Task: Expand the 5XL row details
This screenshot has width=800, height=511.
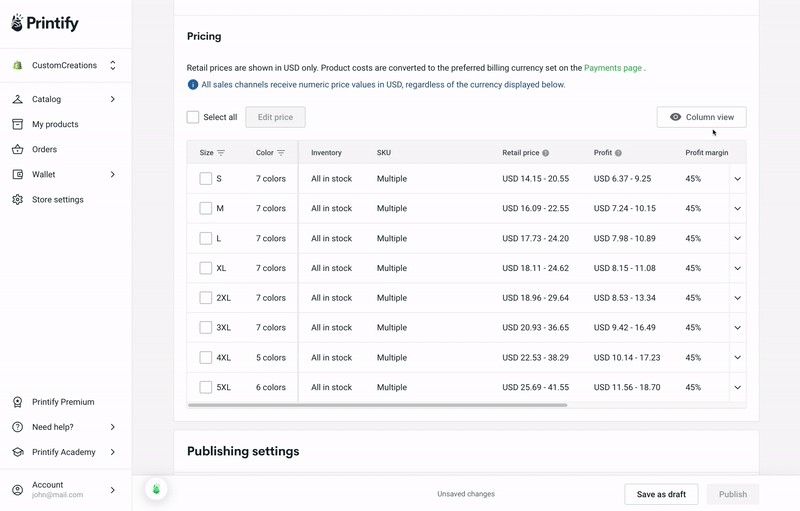Action: click(738, 388)
